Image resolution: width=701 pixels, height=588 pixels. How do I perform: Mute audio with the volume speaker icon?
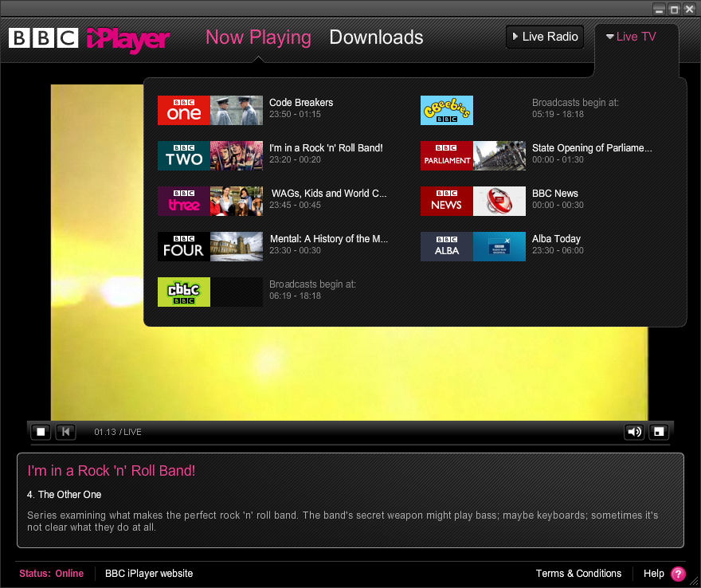click(x=634, y=432)
